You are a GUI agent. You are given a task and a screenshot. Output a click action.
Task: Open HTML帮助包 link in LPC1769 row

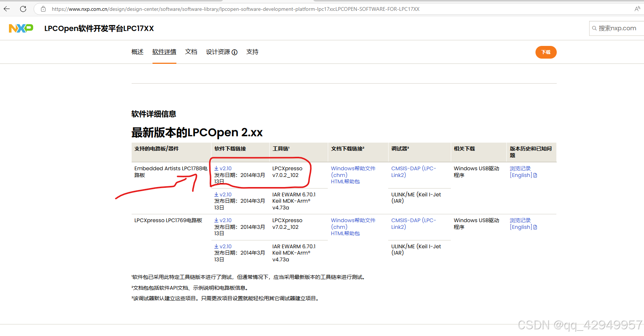click(345, 233)
